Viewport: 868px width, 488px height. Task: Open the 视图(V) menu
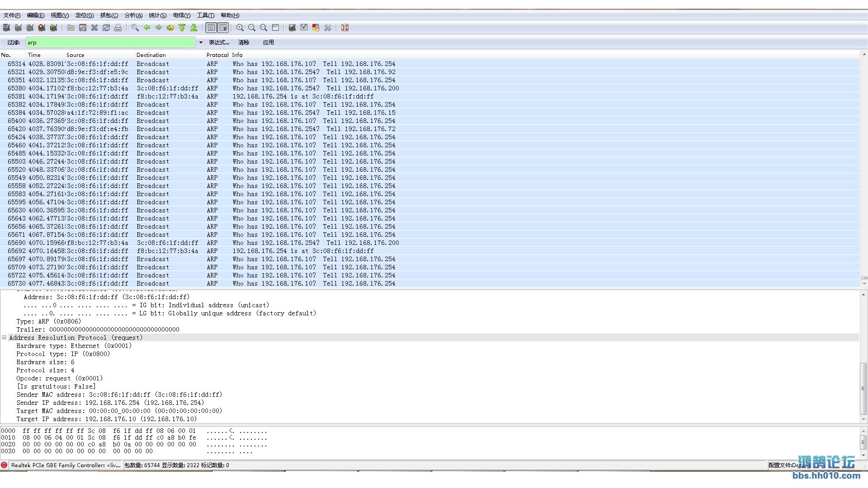60,15
